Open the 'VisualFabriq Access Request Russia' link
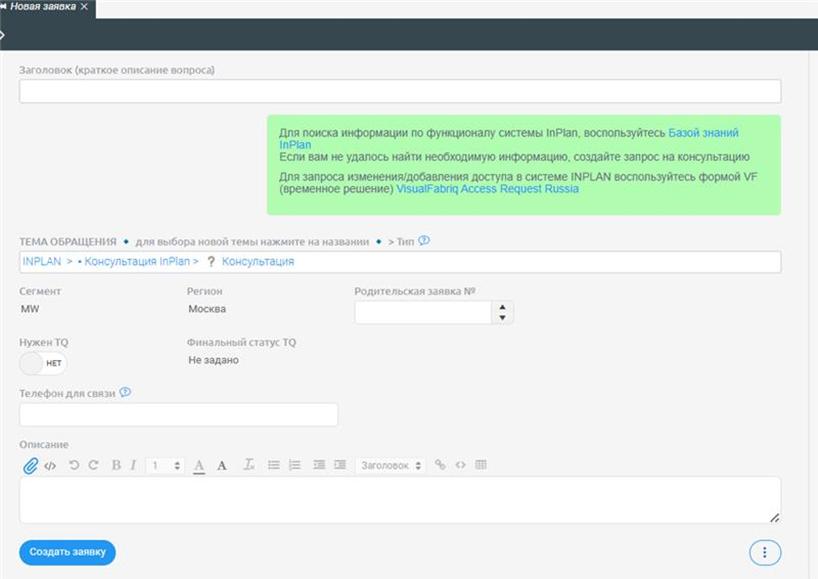818x579 pixels. [x=487, y=188]
